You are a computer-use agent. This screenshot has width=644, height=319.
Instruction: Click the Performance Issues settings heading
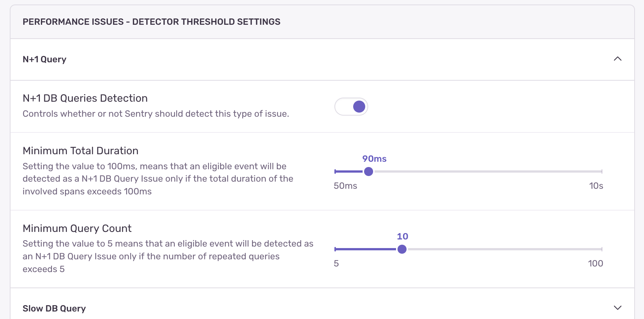coord(151,21)
